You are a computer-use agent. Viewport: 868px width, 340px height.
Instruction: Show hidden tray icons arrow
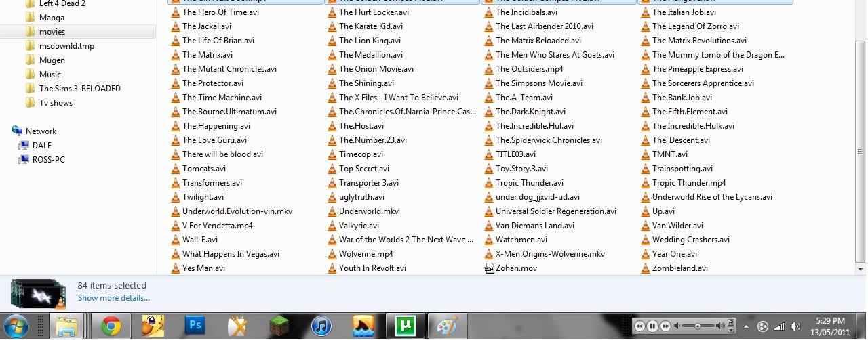[747, 326]
